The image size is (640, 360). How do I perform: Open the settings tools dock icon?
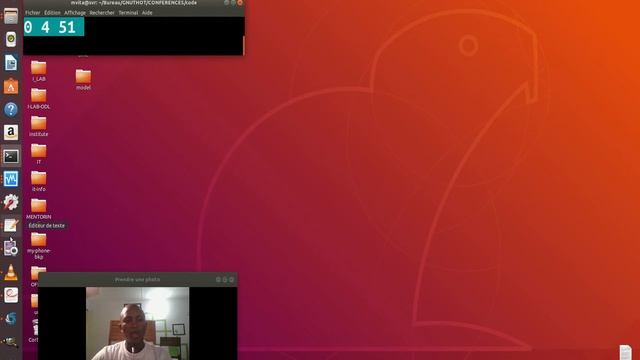[x=11, y=202]
